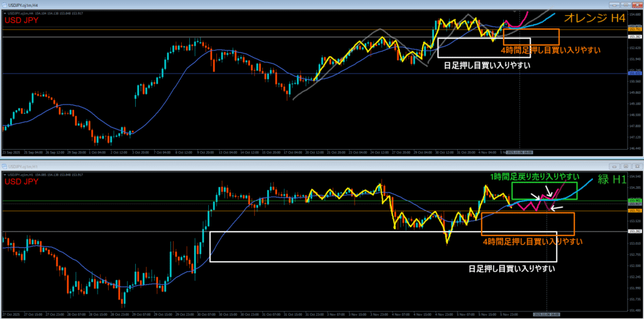
Task: Minimize the USDJPY H4 chart window
Action: [x=614, y=5]
